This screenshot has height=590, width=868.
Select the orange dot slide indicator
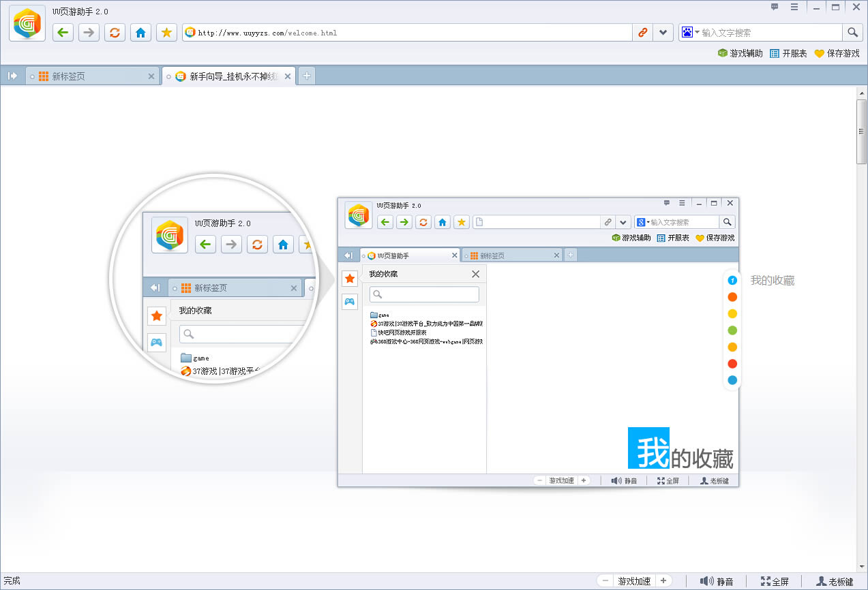click(732, 297)
